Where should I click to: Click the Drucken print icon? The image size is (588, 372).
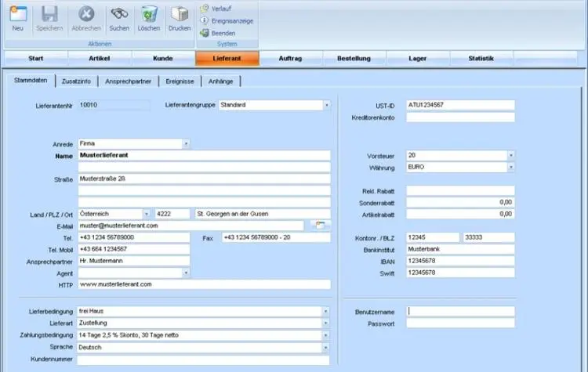(180, 15)
